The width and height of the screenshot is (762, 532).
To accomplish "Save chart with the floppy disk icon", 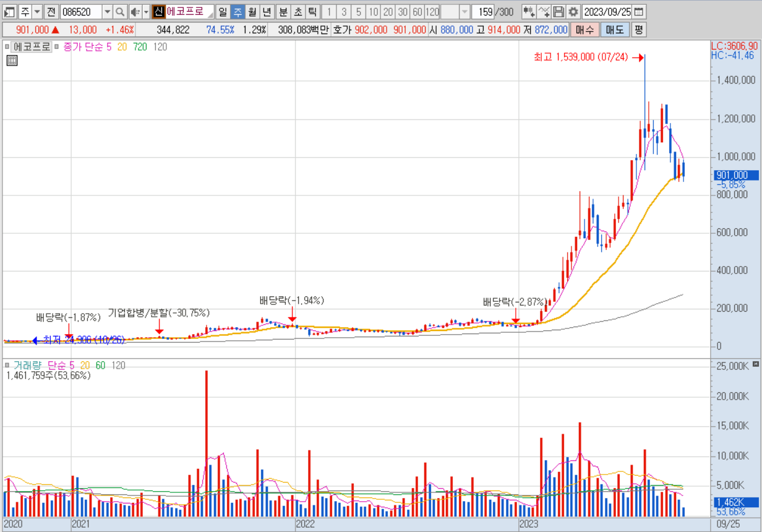I will (559, 12).
